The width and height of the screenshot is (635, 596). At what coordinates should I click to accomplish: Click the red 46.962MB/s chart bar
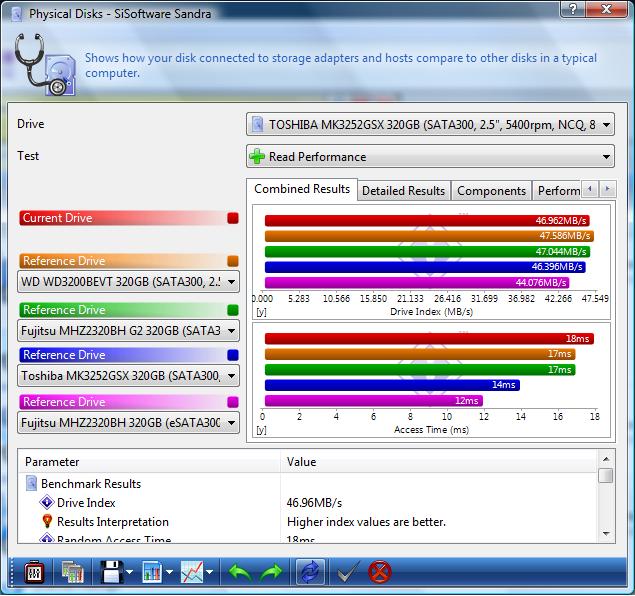[427, 221]
